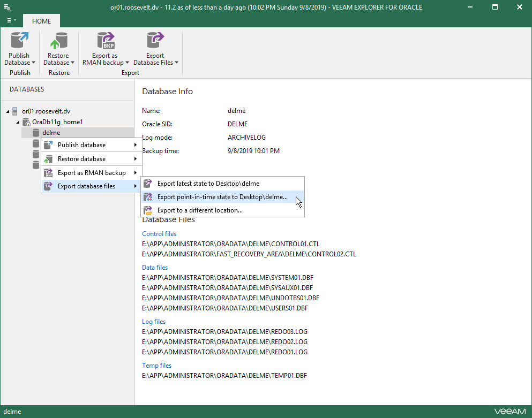Image resolution: width=532 pixels, height=418 pixels.
Task: Open the application menu dropdown button
Action: tap(11, 20)
